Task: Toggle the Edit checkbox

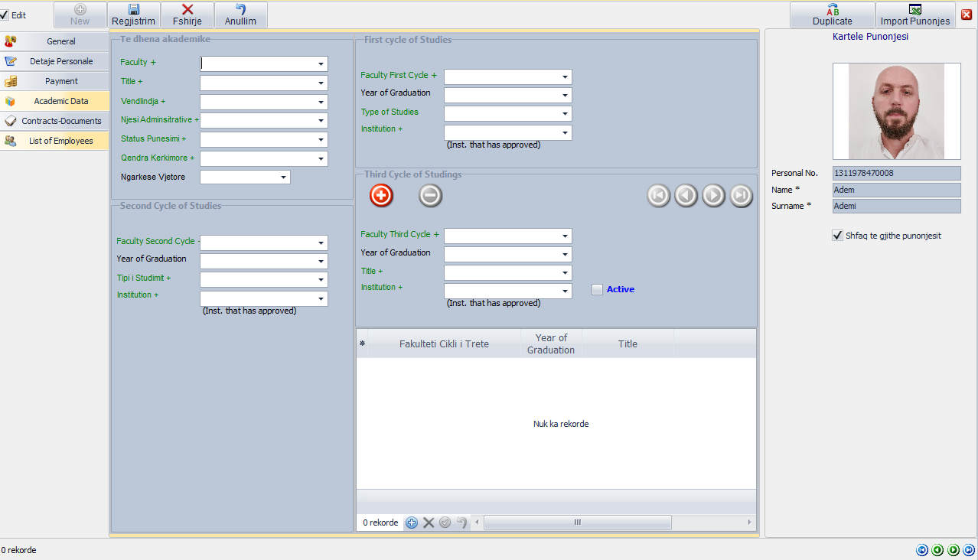Action: [x=5, y=15]
